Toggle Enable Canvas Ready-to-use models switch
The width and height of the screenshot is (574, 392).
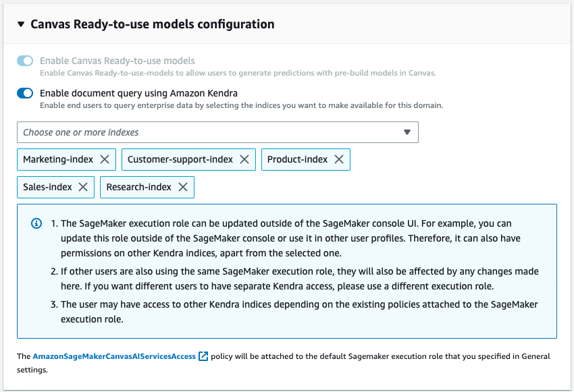(x=25, y=61)
